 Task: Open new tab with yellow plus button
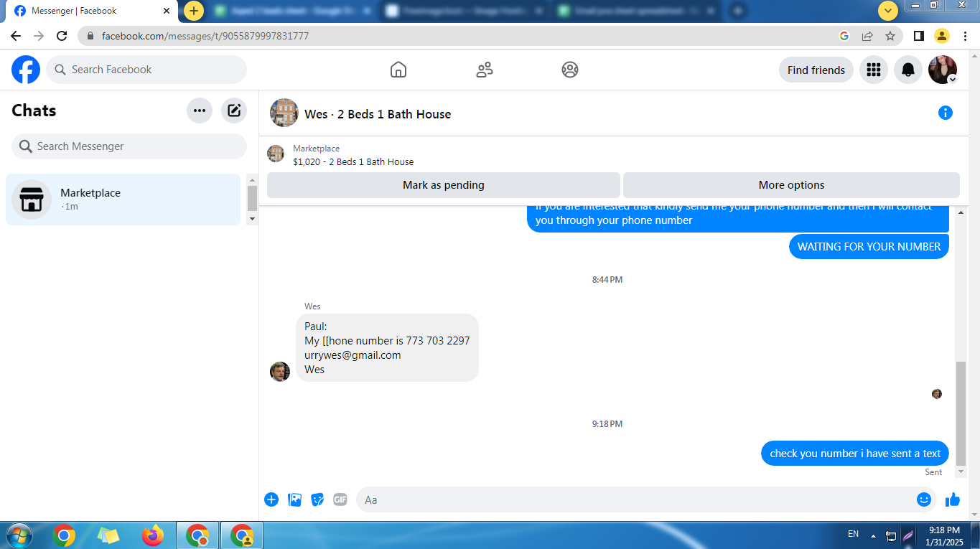click(194, 11)
